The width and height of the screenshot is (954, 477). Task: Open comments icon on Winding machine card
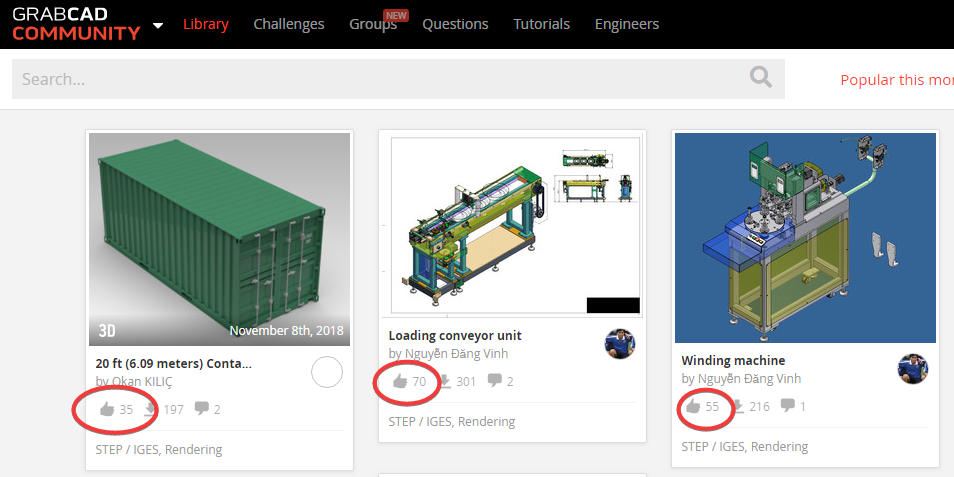click(788, 405)
